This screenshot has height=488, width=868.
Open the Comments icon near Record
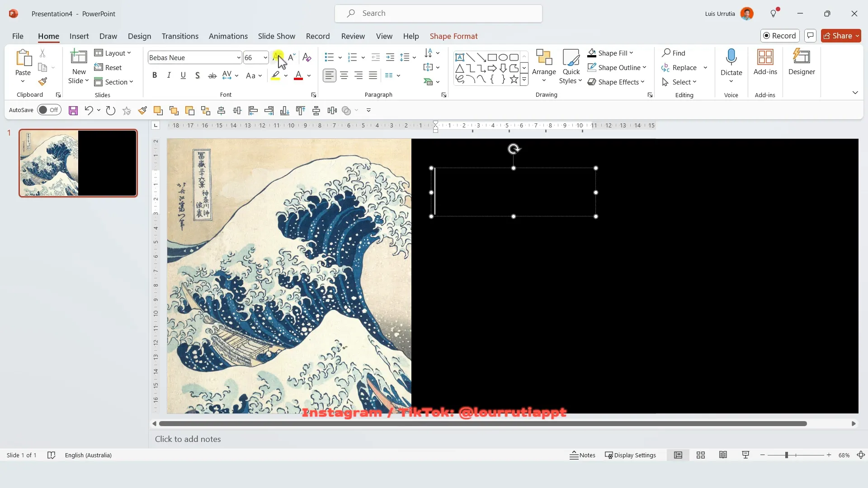(810, 36)
